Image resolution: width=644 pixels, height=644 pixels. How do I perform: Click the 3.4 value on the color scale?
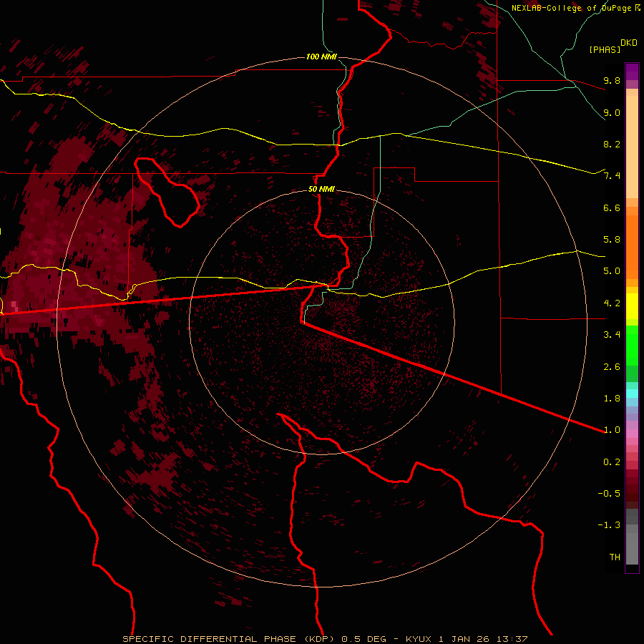click(x=612, y=335)
